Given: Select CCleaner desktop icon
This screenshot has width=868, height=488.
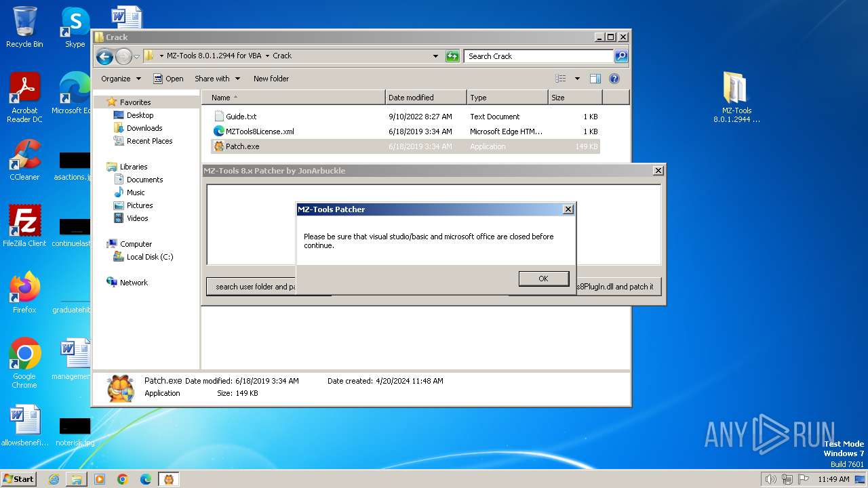Looking at the screenshot, I should pos(24,160).
